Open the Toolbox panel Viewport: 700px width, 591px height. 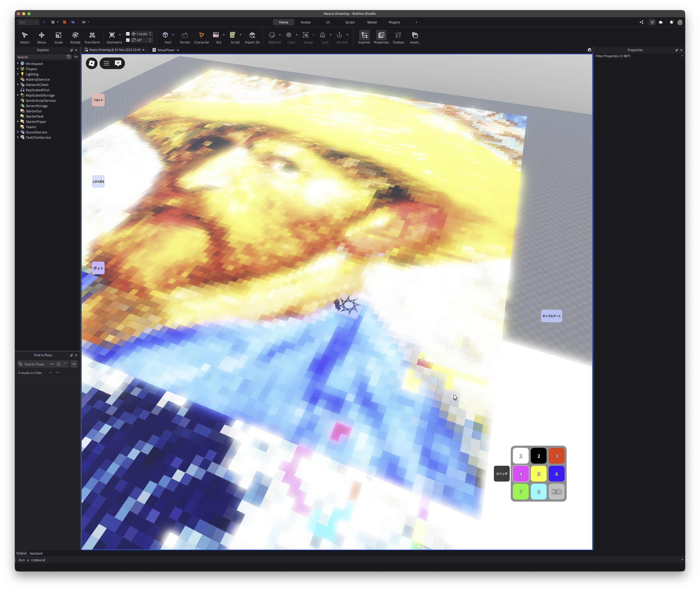click(x=398, y=35)
